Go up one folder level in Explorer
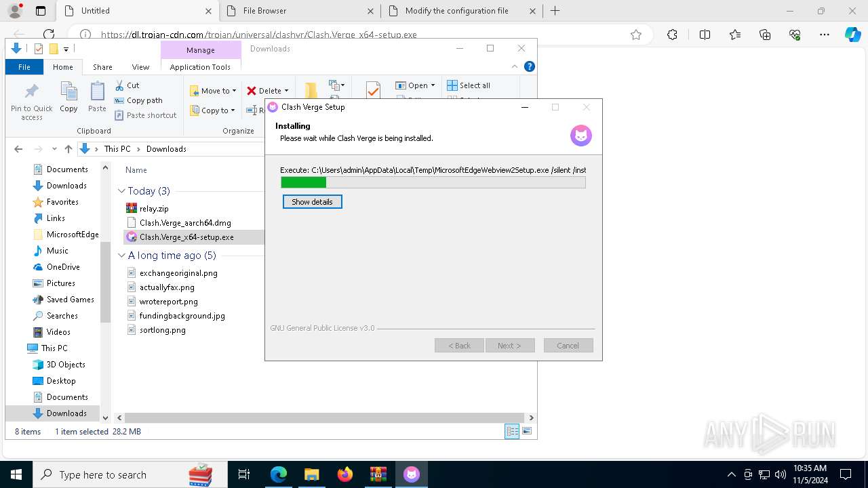The width and height of the screenshot is (868, 488). click(68, 149)
